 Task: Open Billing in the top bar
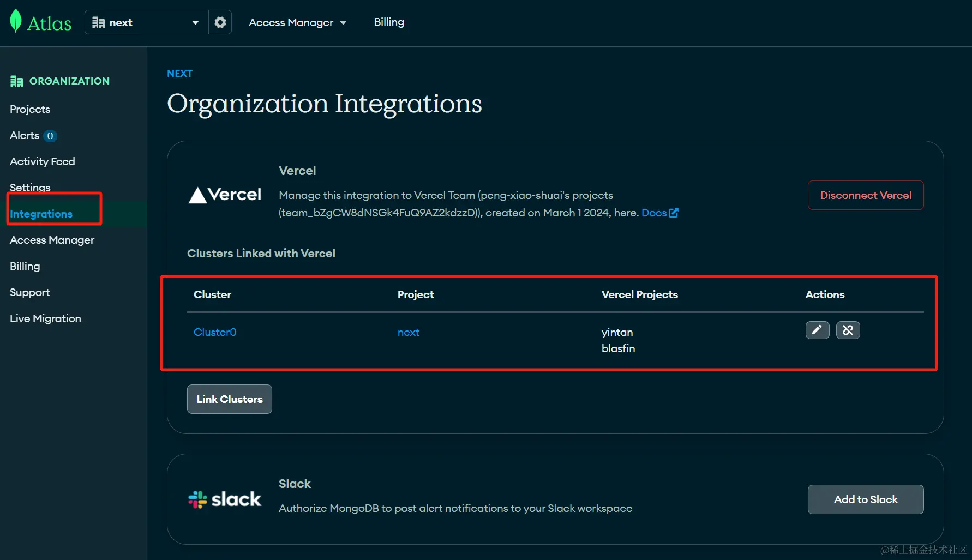[389, 22]
